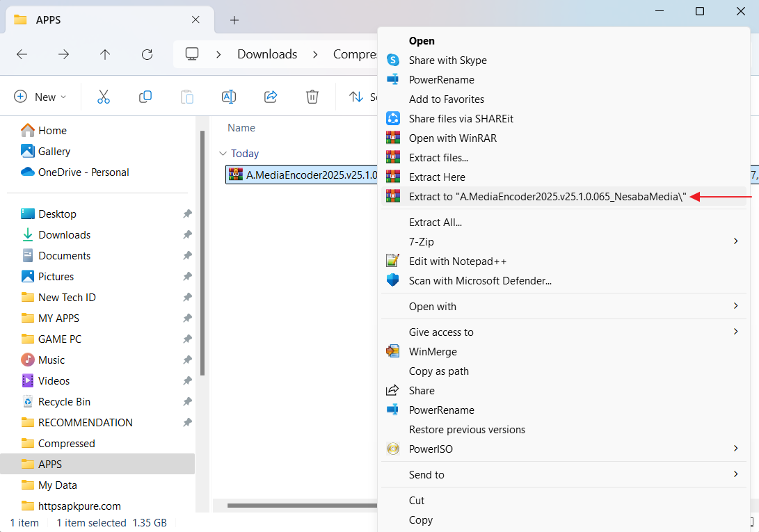Viewport: 759px width, 532px height.
Task: Rename the archive using the toolbar Rename icon
Action: [229, 97]
